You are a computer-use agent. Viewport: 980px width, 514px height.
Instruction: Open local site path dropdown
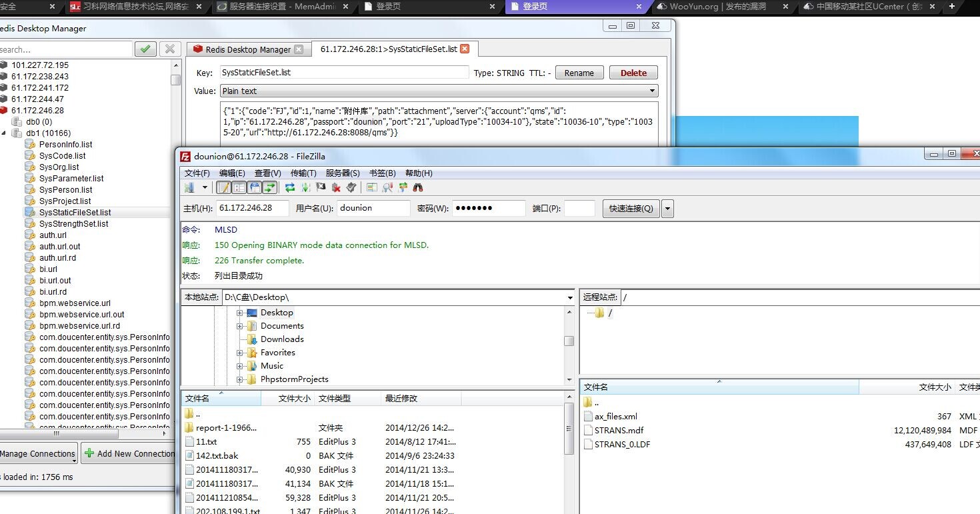pos(570,297)
